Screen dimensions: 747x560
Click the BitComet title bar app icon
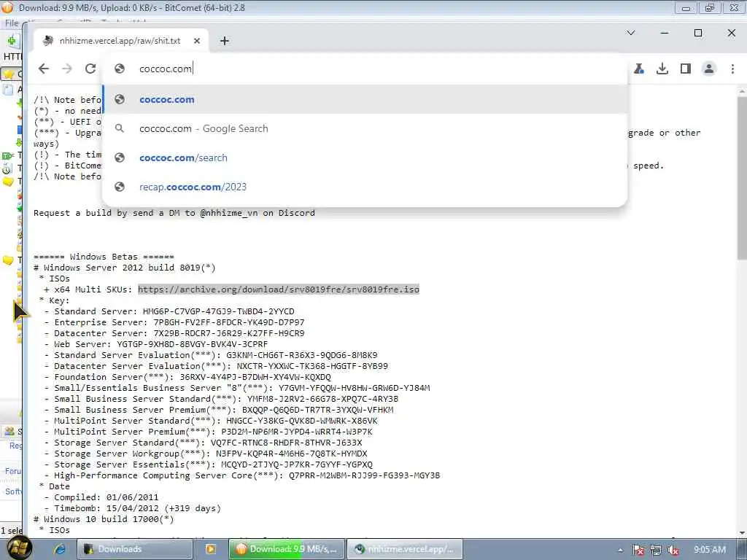point(7,7)
